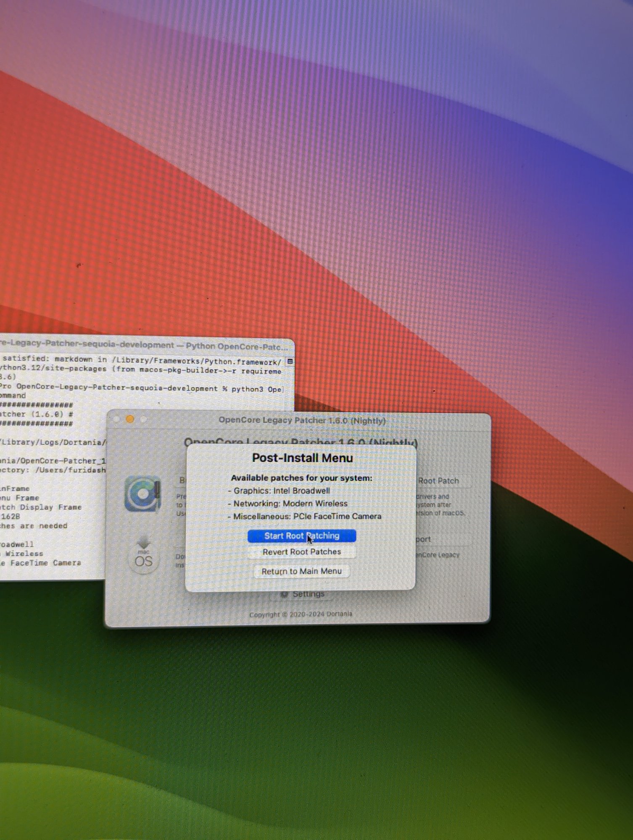The image size is (633, 840).
Task: Click the Terminal window title bar
Action: click(x=147, y=345)
